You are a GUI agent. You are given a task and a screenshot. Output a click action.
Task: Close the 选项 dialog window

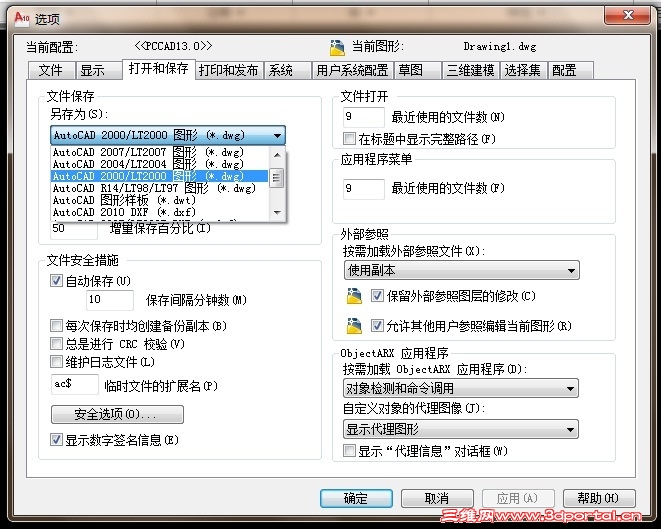628,15
